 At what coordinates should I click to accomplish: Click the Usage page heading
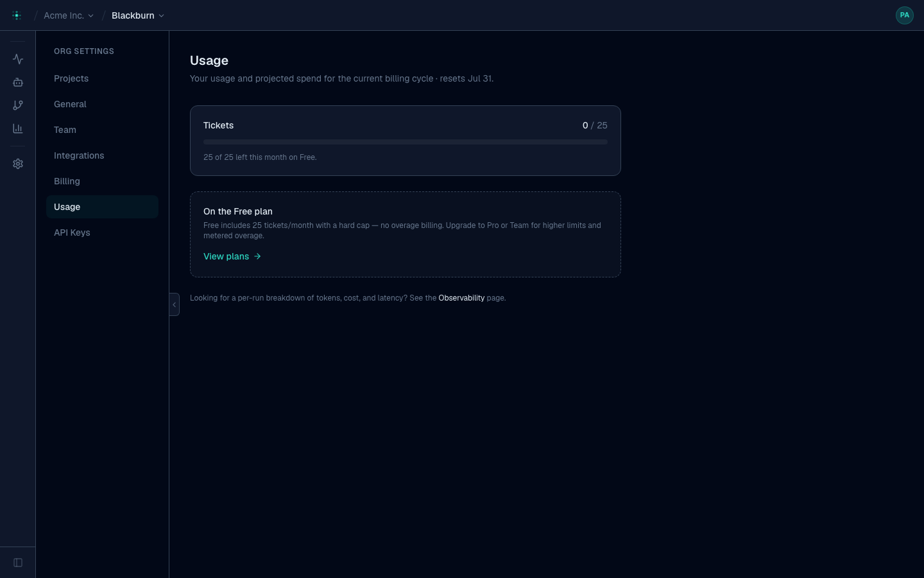point(209,60)
